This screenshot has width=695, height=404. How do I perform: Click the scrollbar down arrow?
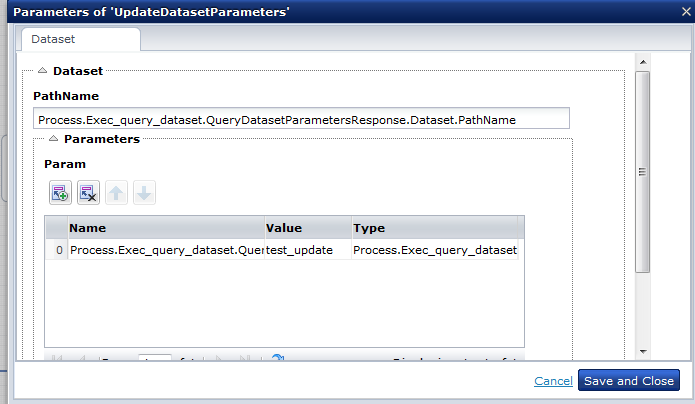click(643, 352)
